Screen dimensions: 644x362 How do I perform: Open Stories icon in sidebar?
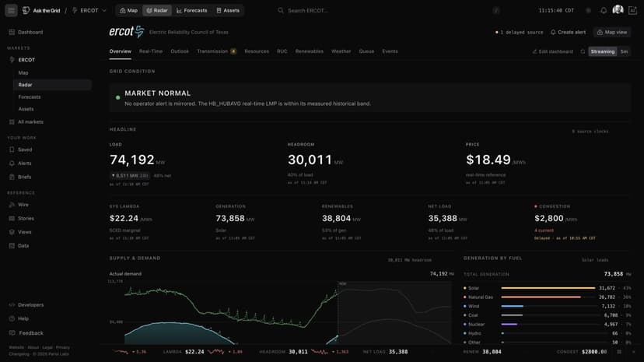[x=12, y=218]
